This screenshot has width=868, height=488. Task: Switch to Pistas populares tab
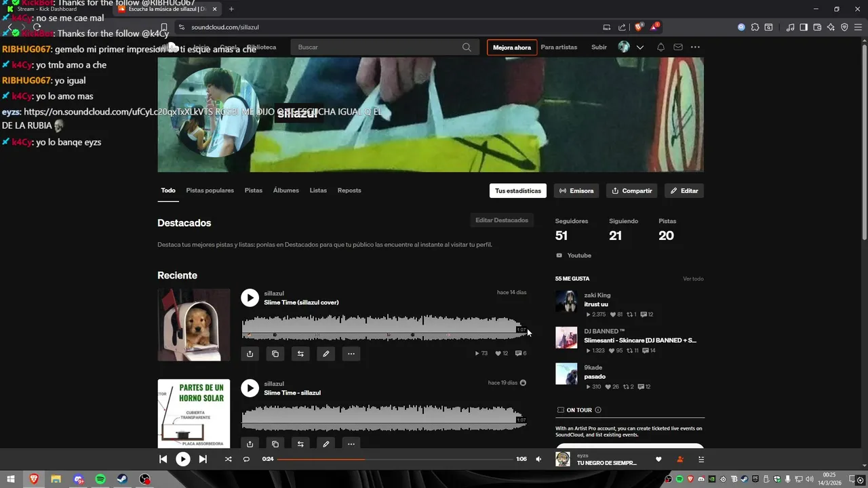pos(210,190)
